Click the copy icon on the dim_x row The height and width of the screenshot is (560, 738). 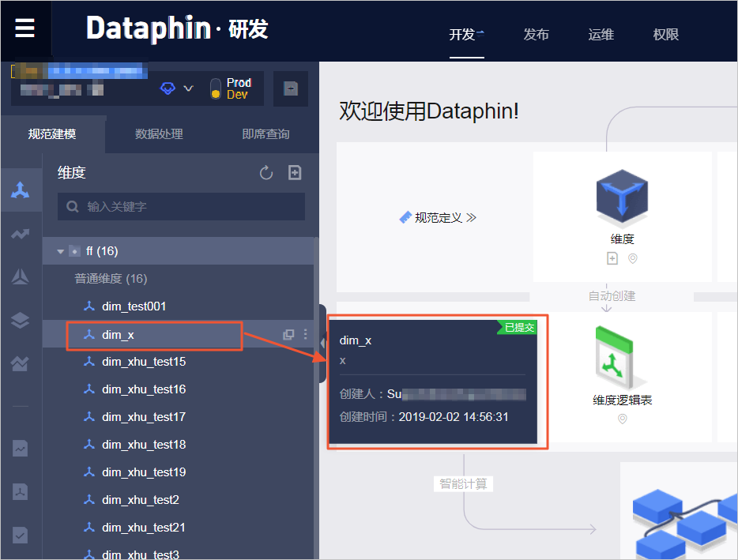point(288,335)
